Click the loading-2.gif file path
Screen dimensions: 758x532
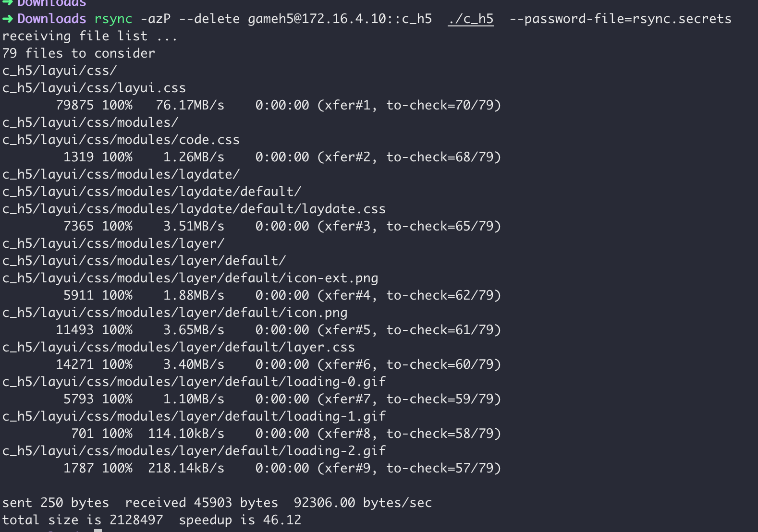click(194, 451)
